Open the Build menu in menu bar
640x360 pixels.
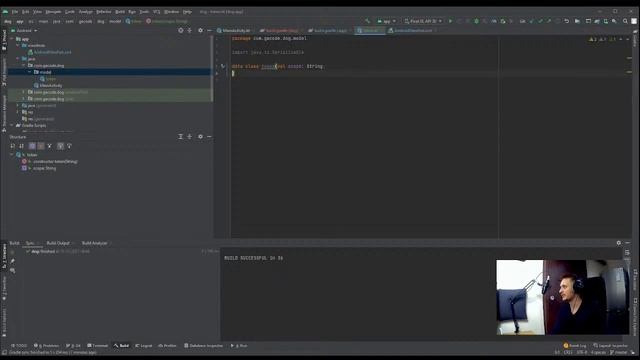coord(120,12)
